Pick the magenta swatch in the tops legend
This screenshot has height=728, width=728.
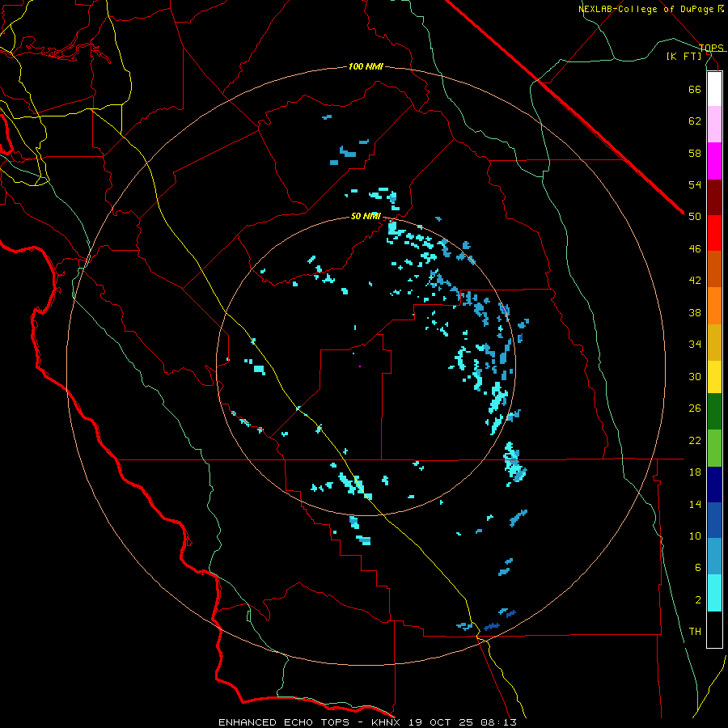(x=714, y=161)
